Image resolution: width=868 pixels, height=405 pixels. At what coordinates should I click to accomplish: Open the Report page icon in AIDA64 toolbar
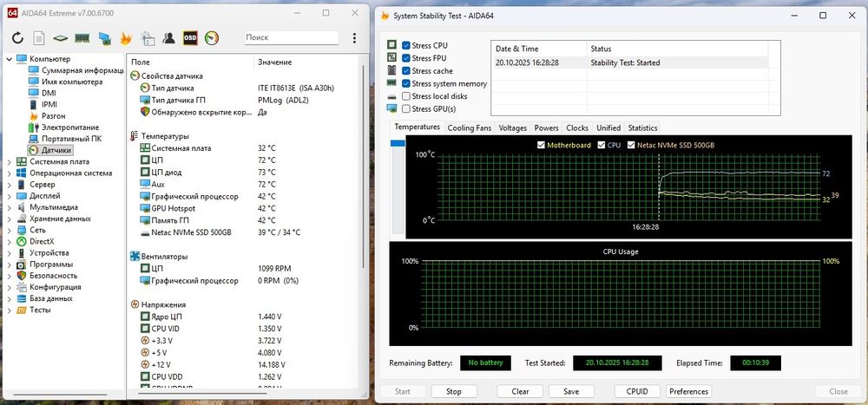(x=39, y=37)
